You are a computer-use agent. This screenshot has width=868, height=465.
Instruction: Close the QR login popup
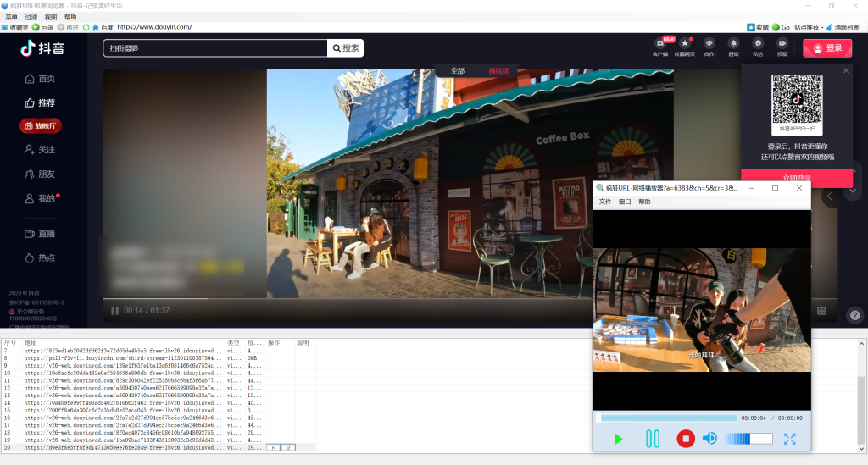point(846,70)
